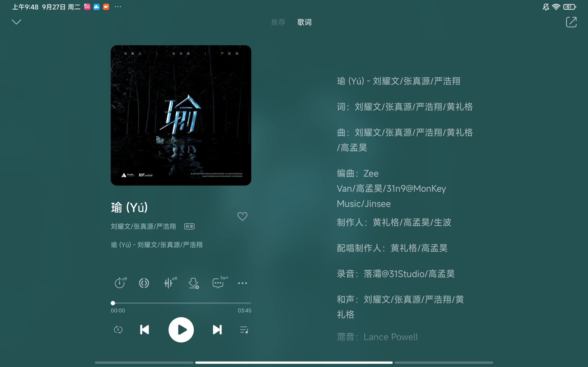Click the play button to start playback
Screen dimensions: 588x367
click(x=181, y=330)
